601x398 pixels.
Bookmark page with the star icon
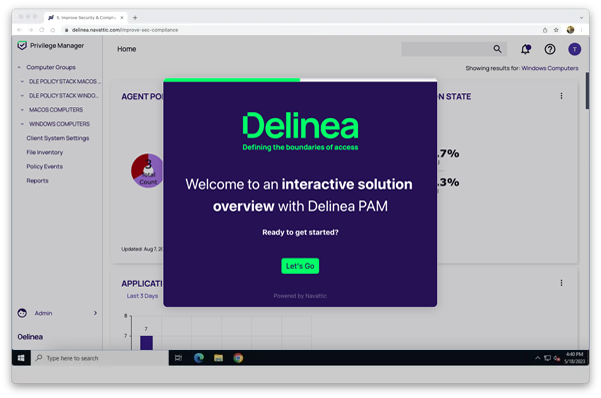click(556, 30)
